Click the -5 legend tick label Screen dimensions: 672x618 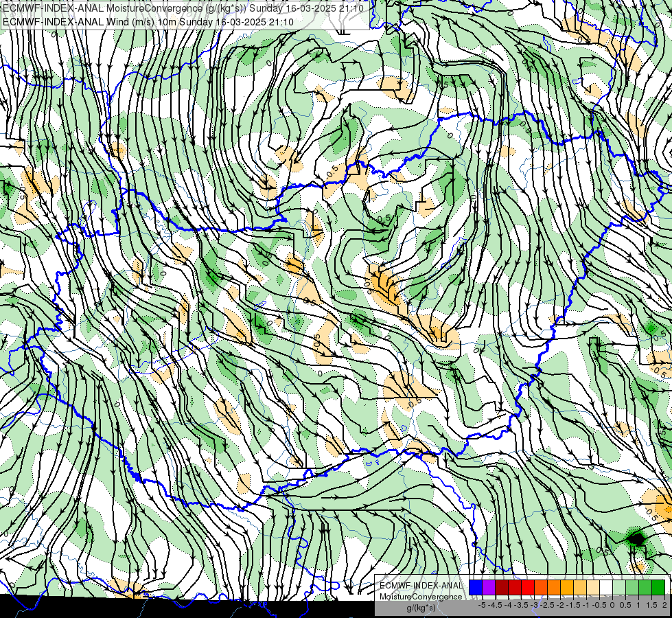coord(482,605)
